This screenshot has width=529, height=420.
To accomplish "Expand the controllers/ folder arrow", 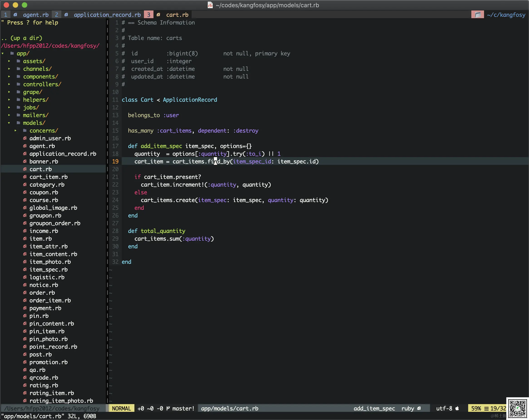I will pos(9,84).
